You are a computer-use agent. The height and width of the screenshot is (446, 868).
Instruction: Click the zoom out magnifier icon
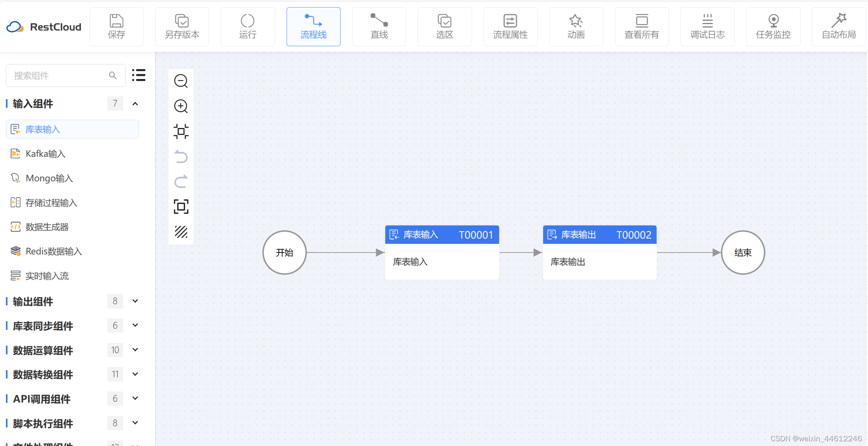coord(181,81)
